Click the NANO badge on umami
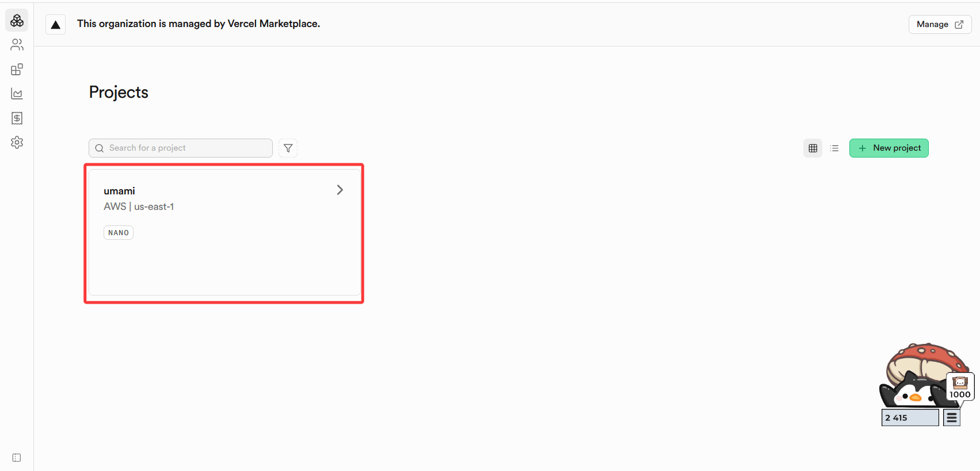Image resolution: width=980 pixels, height=471 pixels. click(119, 233)
